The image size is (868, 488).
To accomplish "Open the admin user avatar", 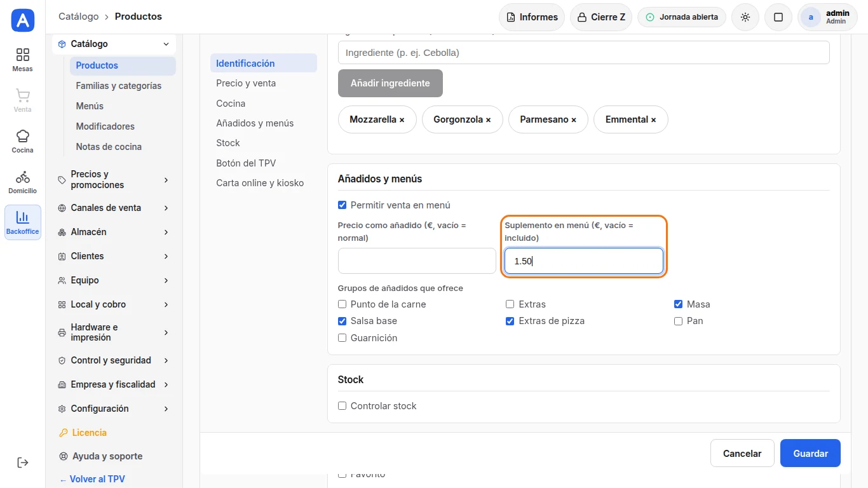I will pyautogui.click(x=811, y=17).
